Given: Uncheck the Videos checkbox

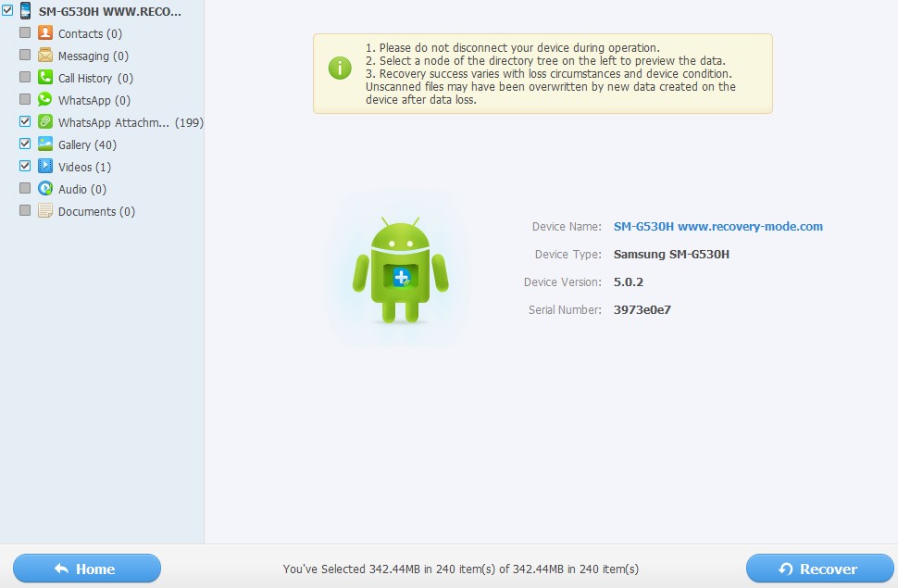Looking at the screenshot, I should 25,166.
